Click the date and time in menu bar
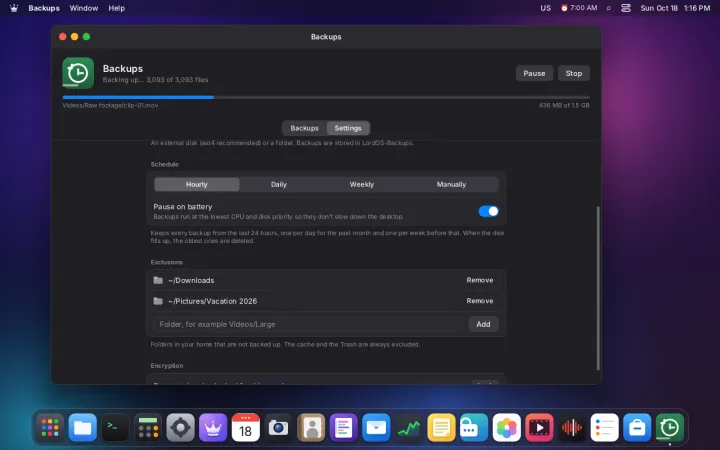The height and width of the screenshot is (450, 720). [x=675, y=8]
